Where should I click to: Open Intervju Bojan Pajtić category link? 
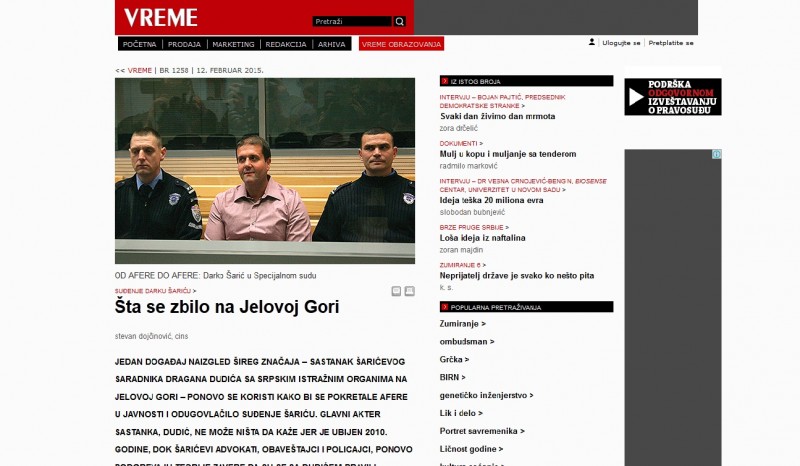(503, 101)
